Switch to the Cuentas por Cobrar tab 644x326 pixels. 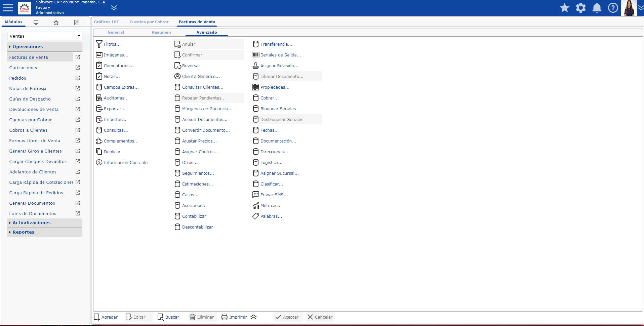(149, 22)
